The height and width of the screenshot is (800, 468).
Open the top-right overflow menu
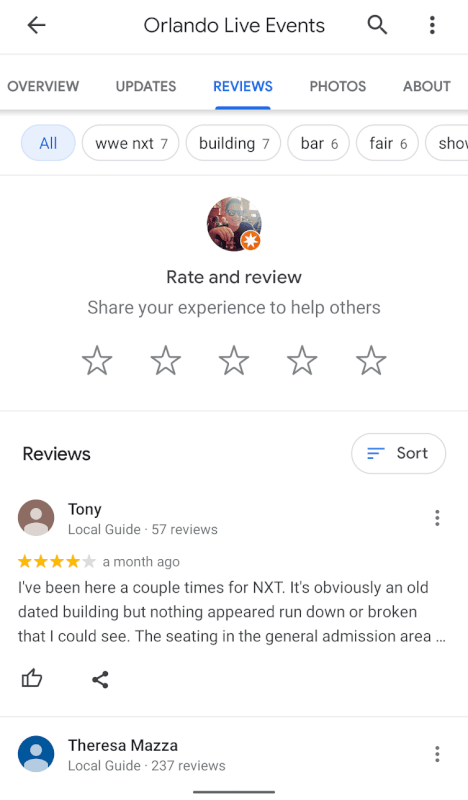(x=432, y=25)
